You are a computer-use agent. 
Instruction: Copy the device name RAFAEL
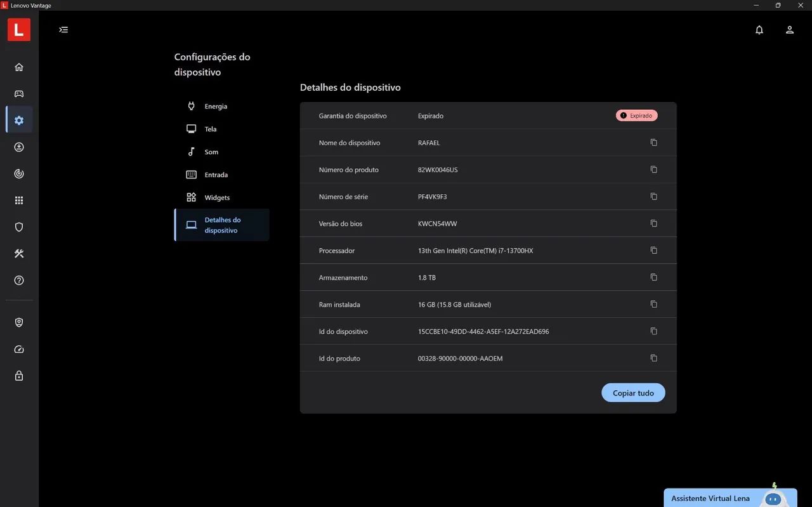click(x=654, y=143)
